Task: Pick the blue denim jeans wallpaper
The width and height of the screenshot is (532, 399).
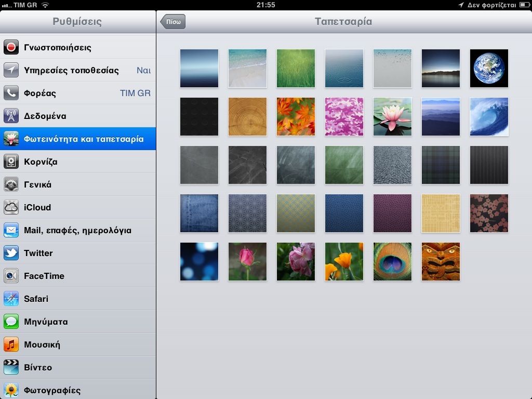Action: pyautogui.click(x=199, y=214)
